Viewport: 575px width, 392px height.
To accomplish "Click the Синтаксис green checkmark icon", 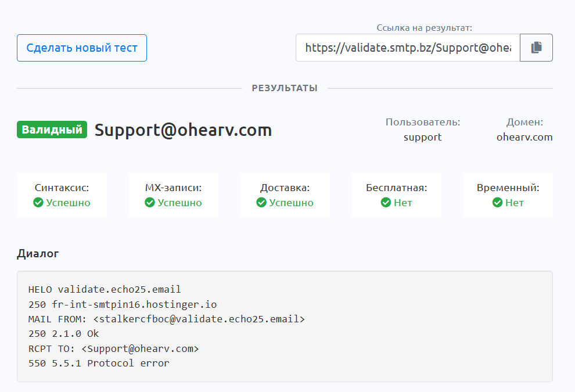I will 38,203.
